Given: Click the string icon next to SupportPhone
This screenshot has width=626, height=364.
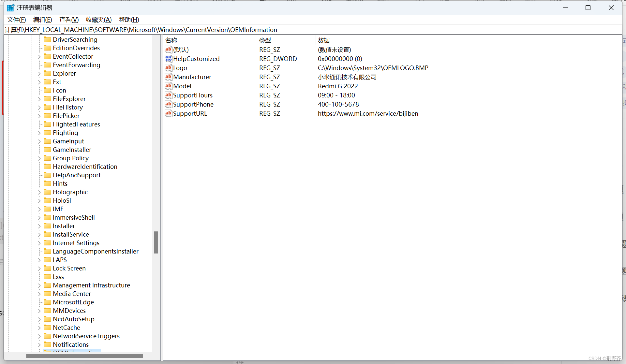Looking at the screenshot, I should tap(168, 104).
